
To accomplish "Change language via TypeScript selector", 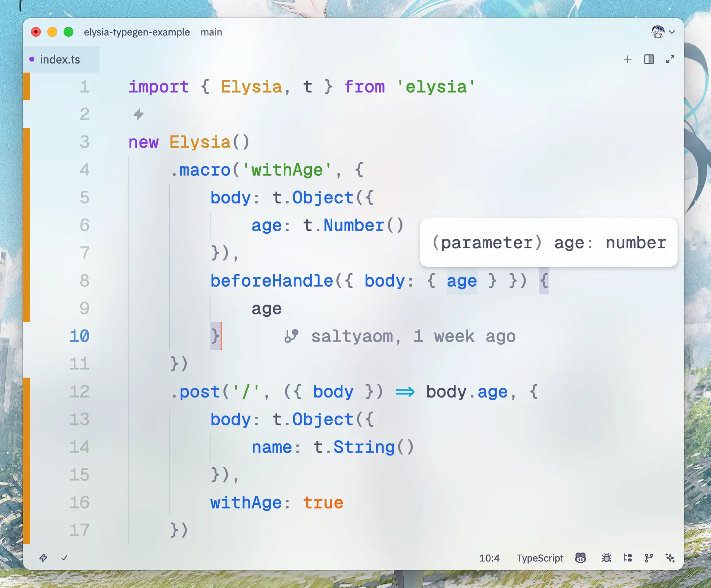I will (x=540, y=558).
